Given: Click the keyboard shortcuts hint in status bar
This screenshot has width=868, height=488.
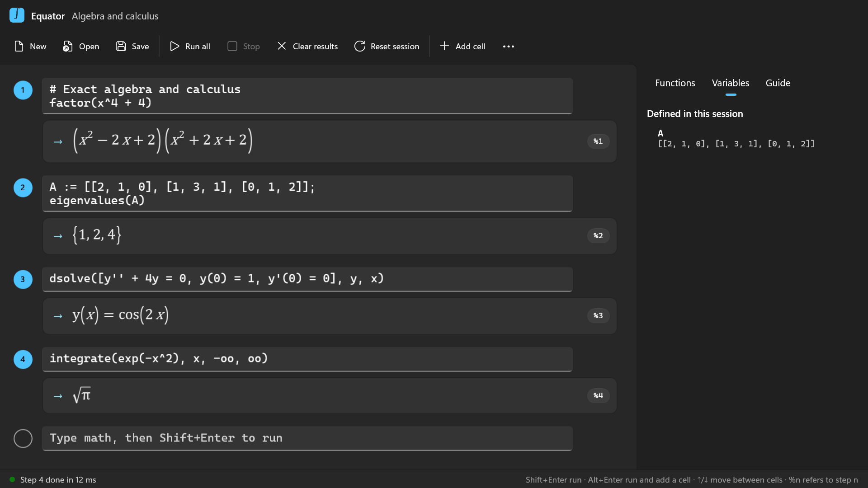Looking at the screenshot, I should pos(692,480).
